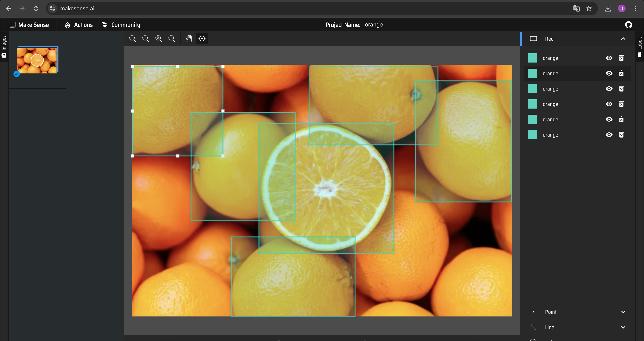This screenshot has height=341, width=644.
Task: Click the first orange color swatch
Action: (532, 58)
